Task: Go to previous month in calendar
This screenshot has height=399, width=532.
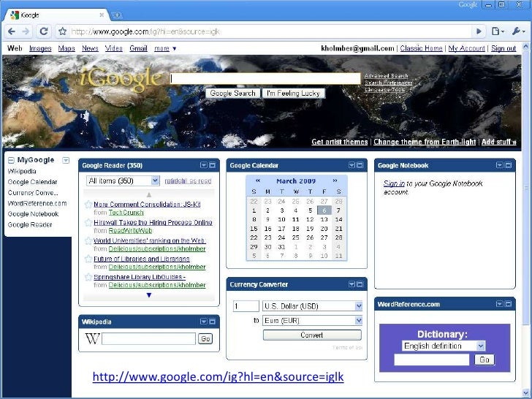Action: point(258,180)
